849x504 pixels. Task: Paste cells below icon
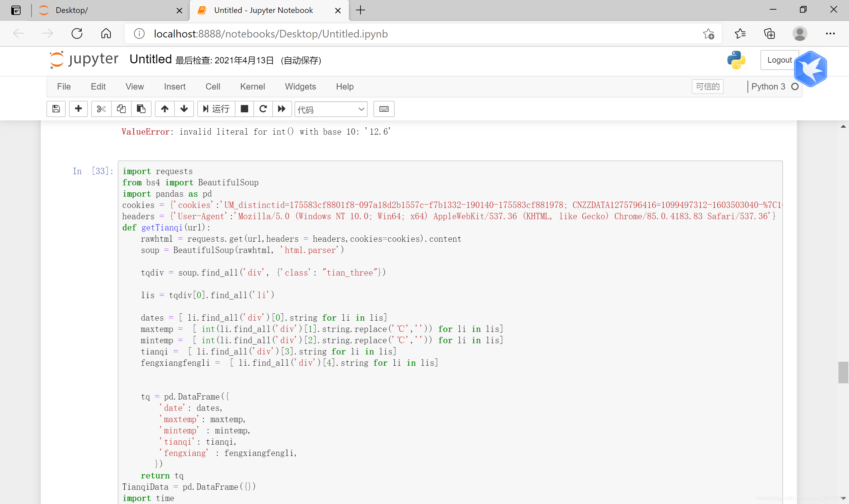141,109
